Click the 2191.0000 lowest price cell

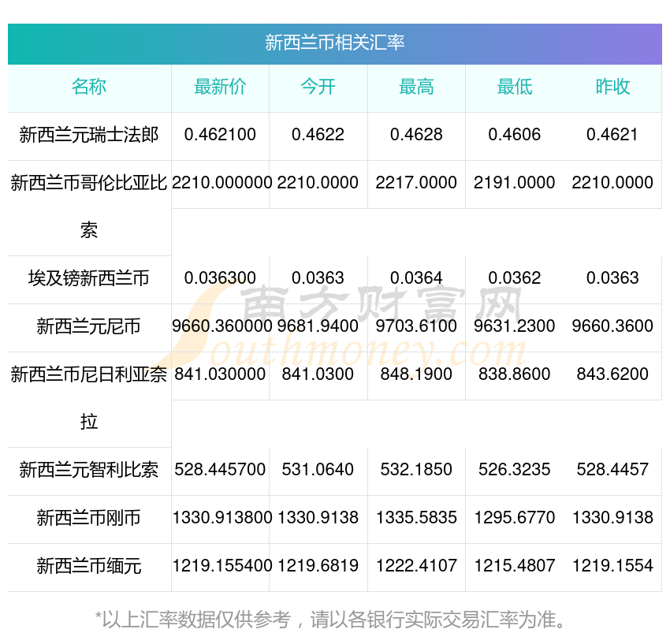(514, 183)
